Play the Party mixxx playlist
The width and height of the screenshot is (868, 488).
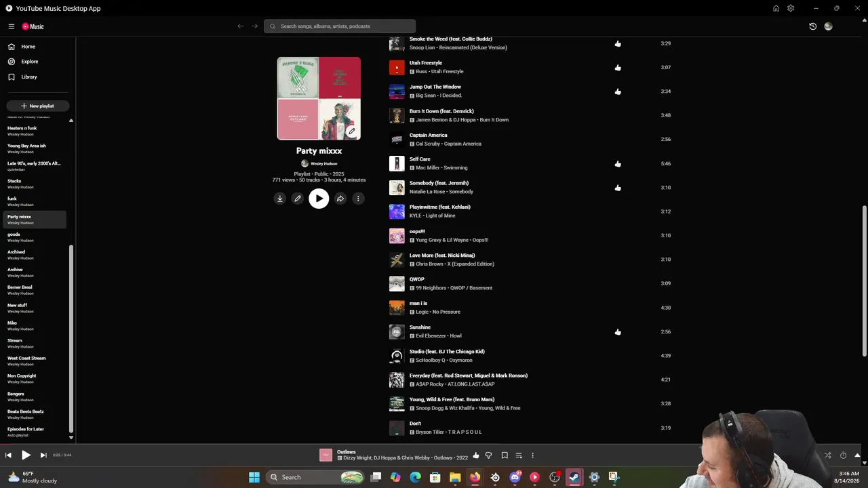tap(319, 199)
